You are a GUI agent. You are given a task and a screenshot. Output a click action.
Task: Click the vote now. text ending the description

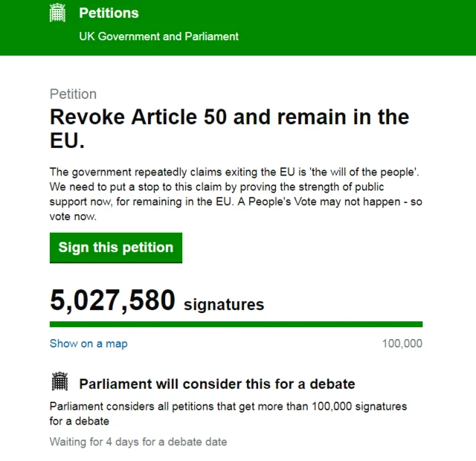coord(73,216)
